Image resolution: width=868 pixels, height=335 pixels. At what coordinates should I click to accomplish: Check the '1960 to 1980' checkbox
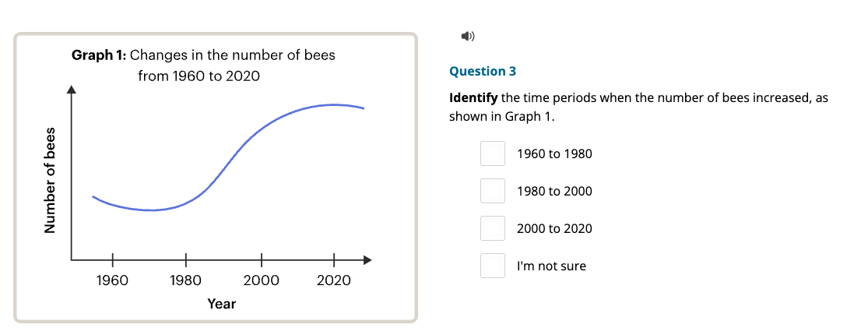tap(493, 153)
